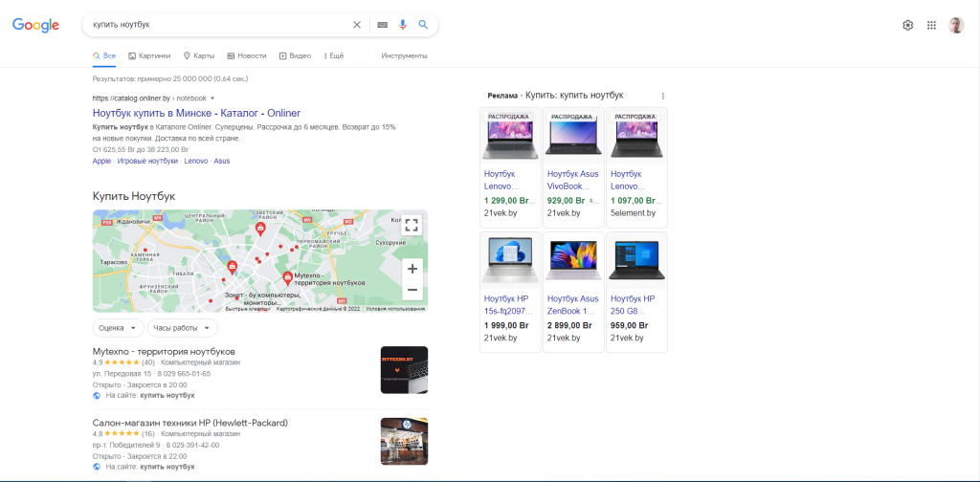This screenshot has height=482, width=980.
Task: Open the Apple sitelink
Action: (x=101, y=161)
